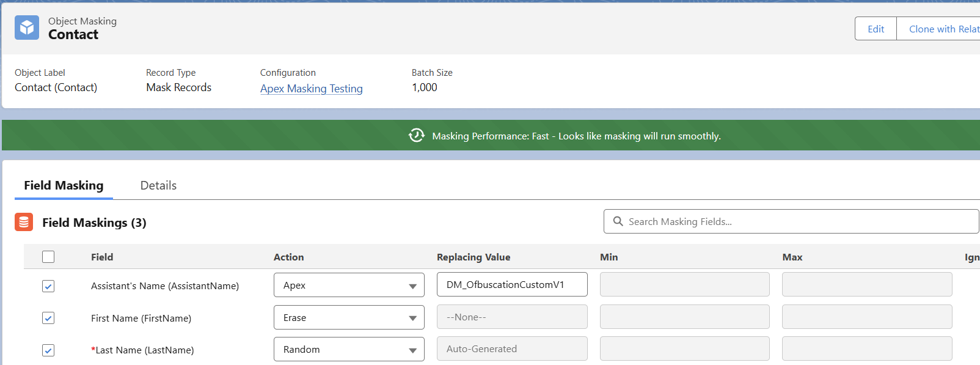Viewport: 980px width, 365px height.
Task: Switch to the Details tab
Action: [x=158, y=185]
